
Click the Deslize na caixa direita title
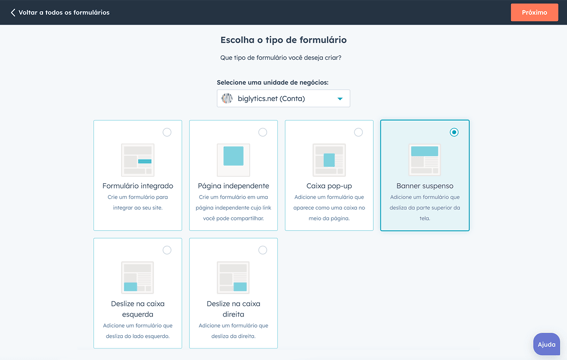(x=233, y=309)
